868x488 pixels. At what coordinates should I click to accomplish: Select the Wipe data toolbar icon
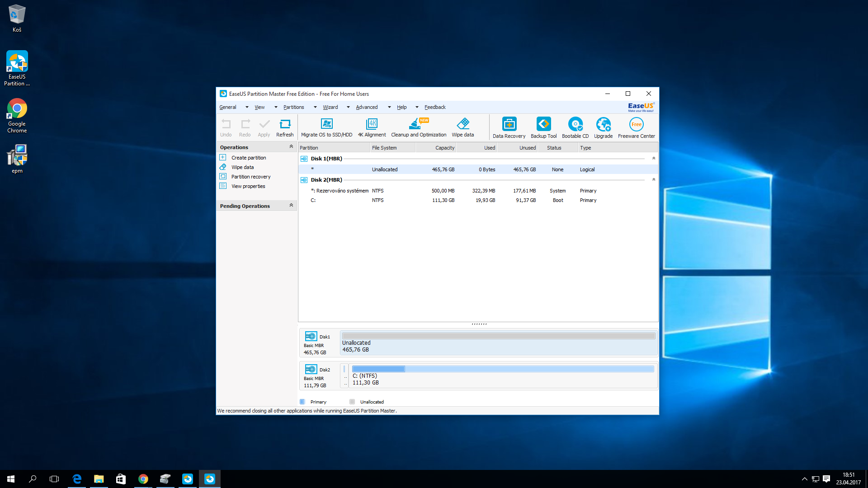tap(463, 128)
